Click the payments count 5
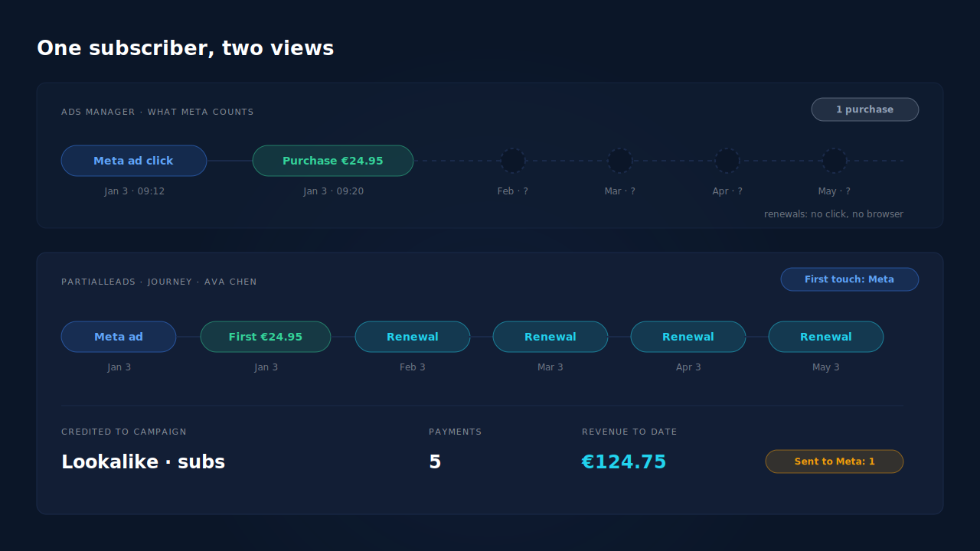 coord(435,462)
